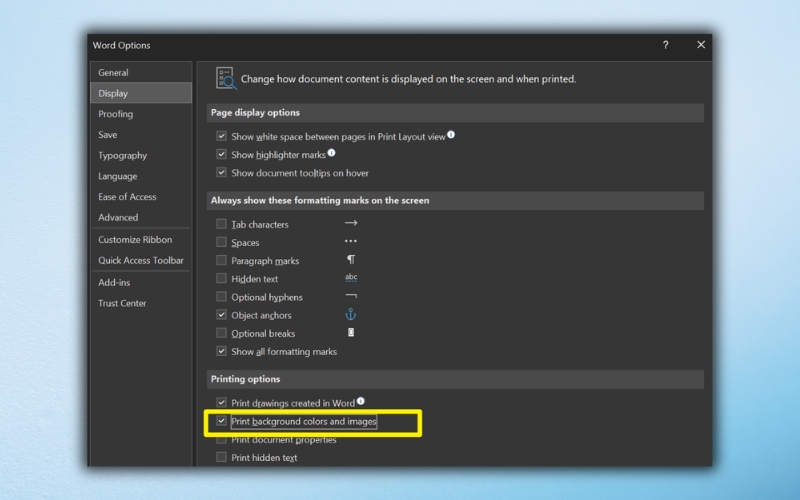Select the Display category
Screen dimensions: 800x500
tap(141, 93)
